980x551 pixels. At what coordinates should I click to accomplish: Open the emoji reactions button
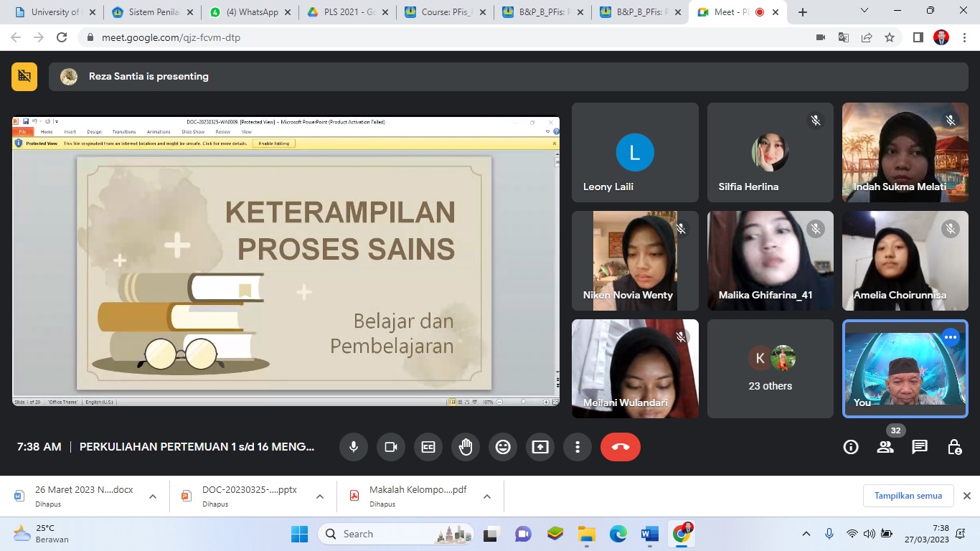point(503,447)
